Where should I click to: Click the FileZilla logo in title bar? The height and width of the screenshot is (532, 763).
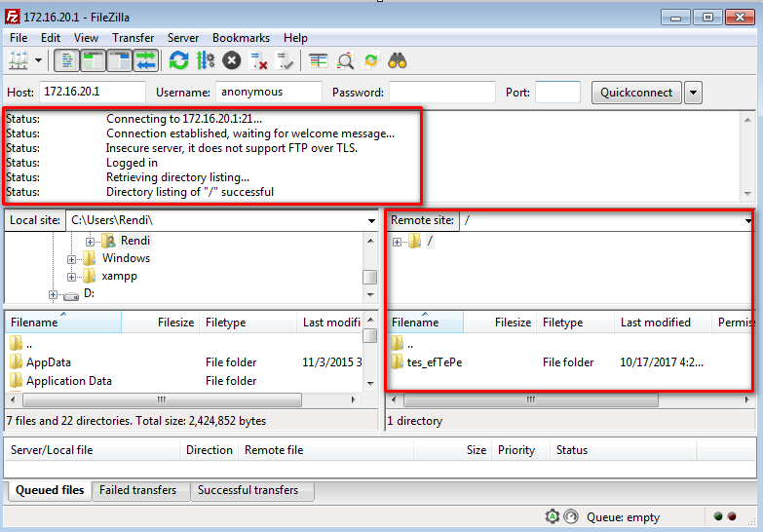pos(12,17)
